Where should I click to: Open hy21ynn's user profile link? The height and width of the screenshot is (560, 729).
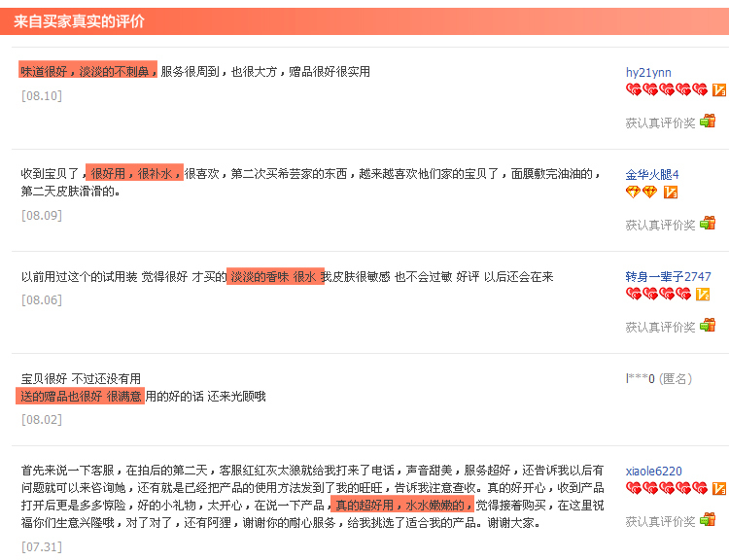[x=648, y=73]
